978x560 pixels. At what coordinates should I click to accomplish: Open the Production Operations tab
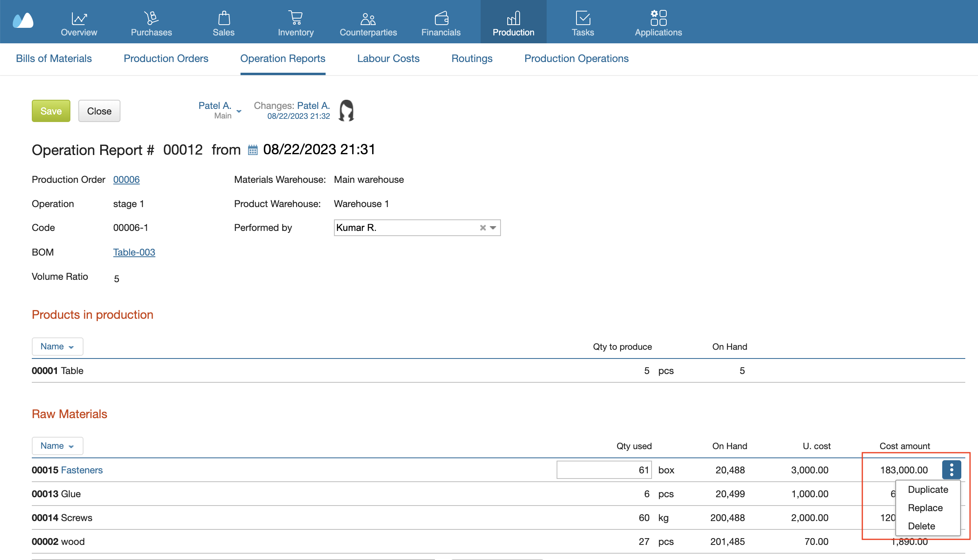[576, 58]
